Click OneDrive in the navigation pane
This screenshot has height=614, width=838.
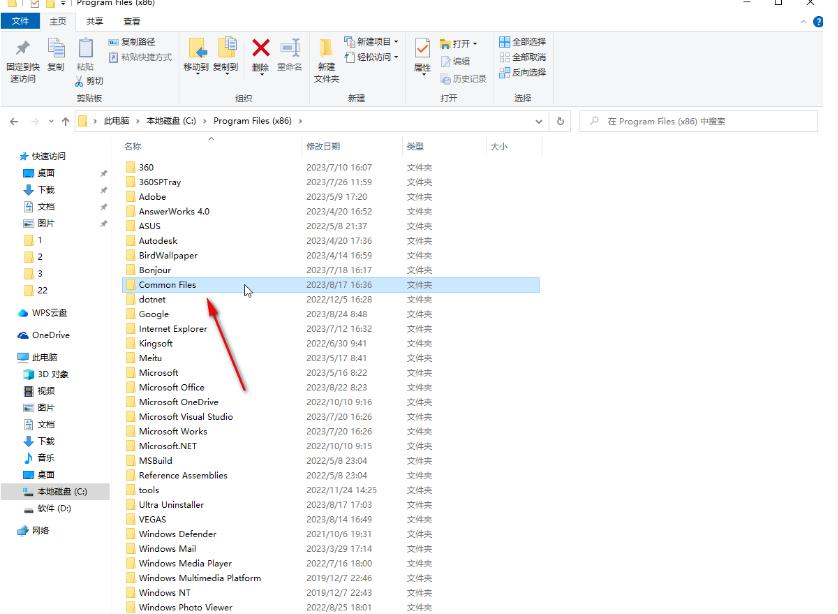point(44,336)
